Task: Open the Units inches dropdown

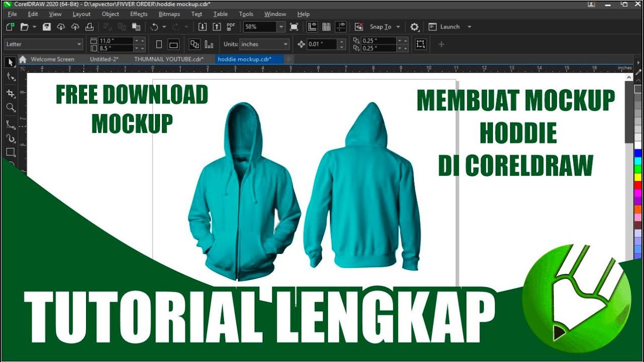Action: (x=265, y=44)
